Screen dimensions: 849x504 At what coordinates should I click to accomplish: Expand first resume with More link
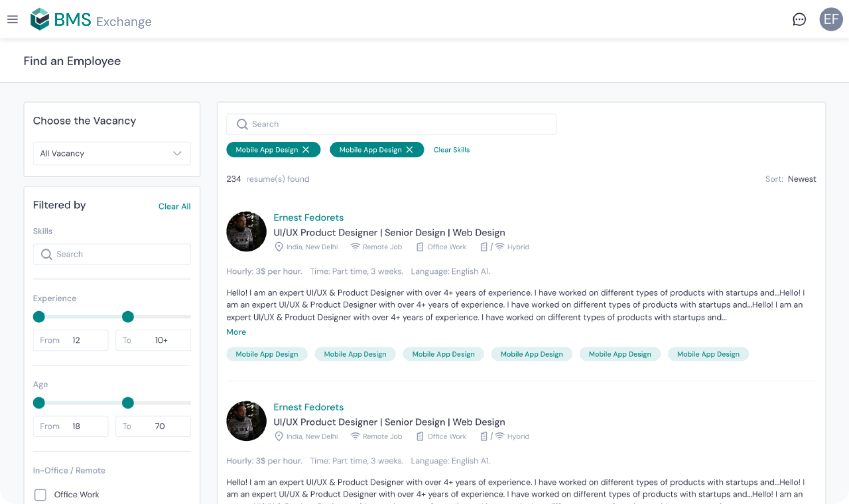coord(236,332)
